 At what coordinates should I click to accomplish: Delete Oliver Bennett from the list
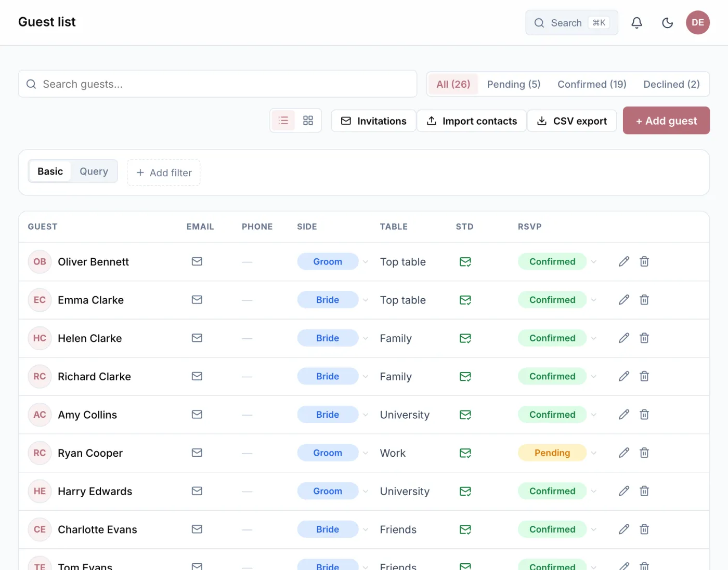644,261
